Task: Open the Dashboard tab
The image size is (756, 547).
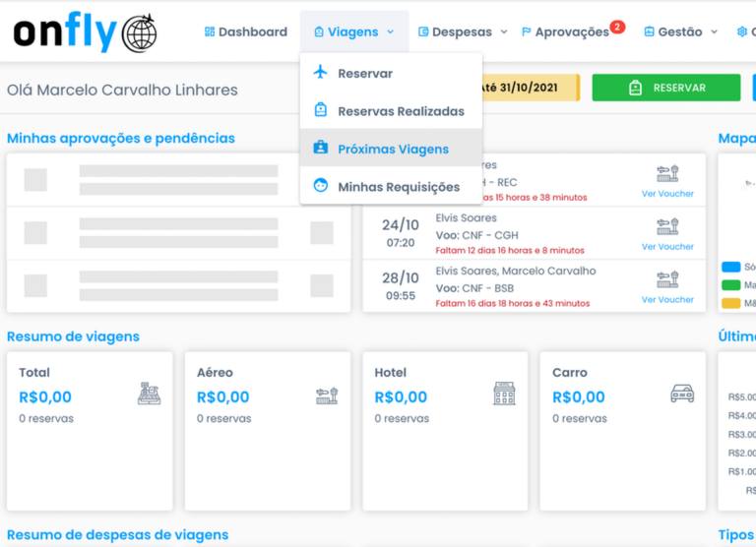Action: (x=245, y=32)
